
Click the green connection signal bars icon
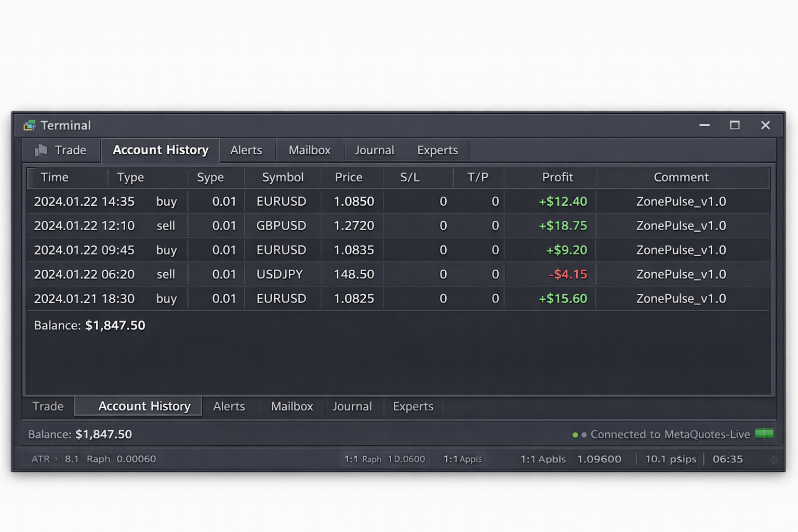pos(764,434)
